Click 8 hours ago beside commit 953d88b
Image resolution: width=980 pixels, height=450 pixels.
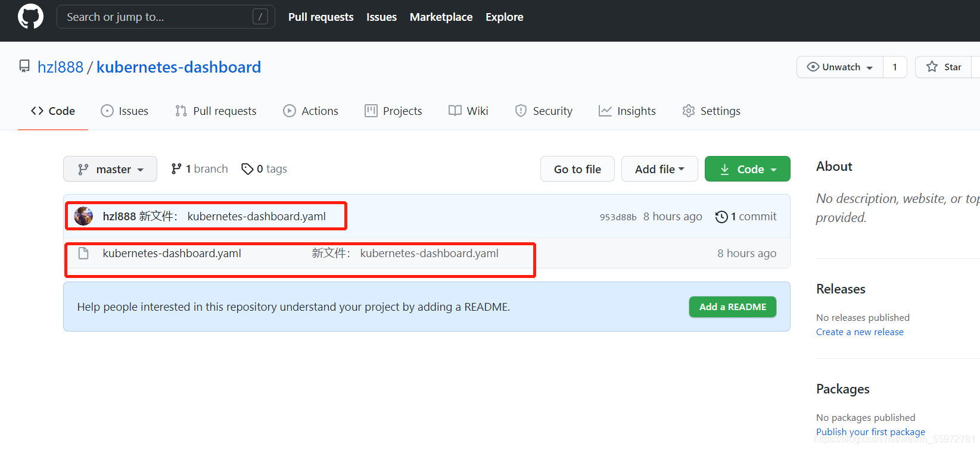point(673,217)
